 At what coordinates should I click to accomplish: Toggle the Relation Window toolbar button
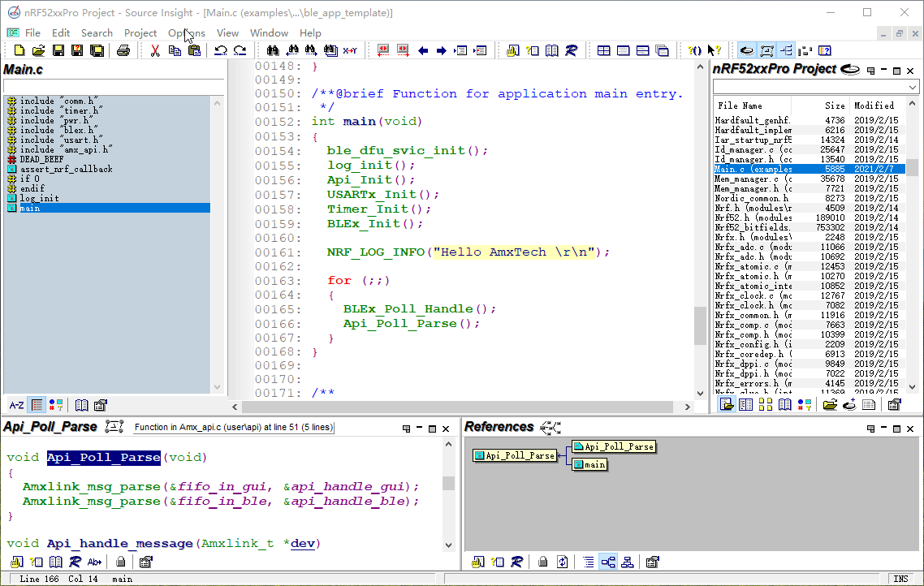pyautogui.click(x=785, y=50)
